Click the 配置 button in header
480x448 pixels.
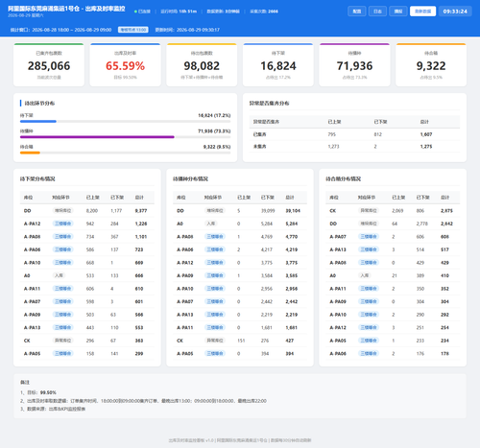click(357, 12)
